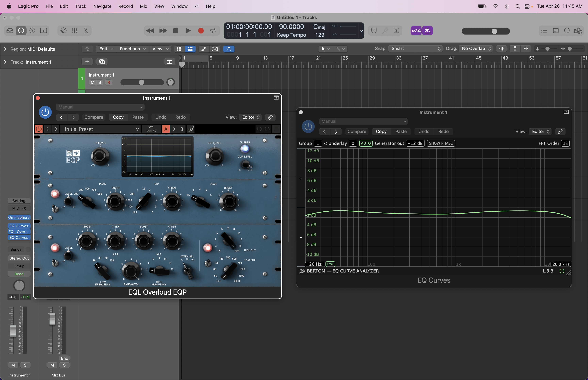This screenshot has width=588, height=380.
Task: Select the scissors Editors icon in toolbar
Action: coord(86,31)
